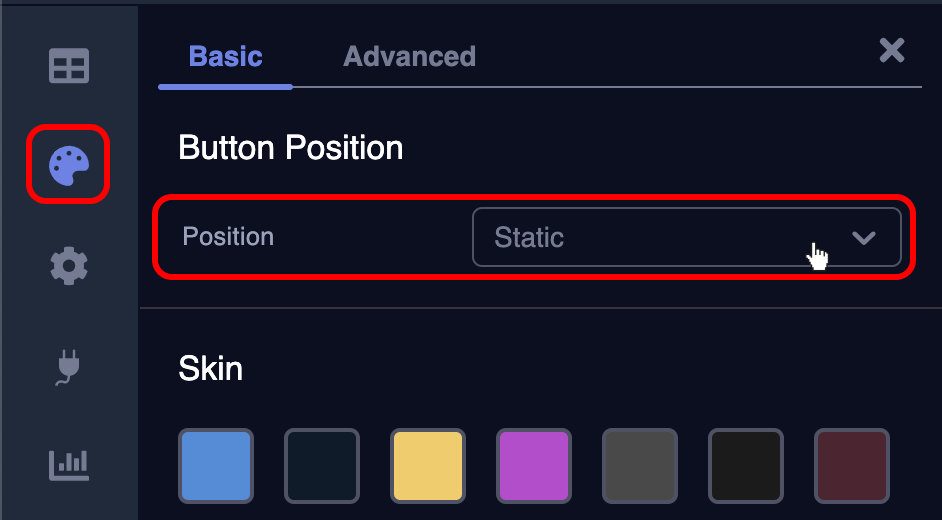Click the plug integrations icon
The height and width of the screenshot is (520, 942).
click(69, 366)
